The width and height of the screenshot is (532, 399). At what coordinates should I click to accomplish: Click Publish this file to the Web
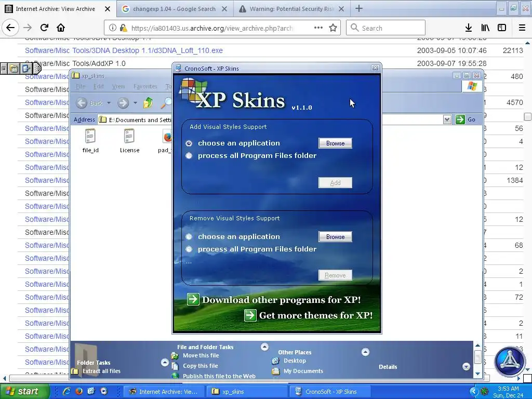pos(219,376)
